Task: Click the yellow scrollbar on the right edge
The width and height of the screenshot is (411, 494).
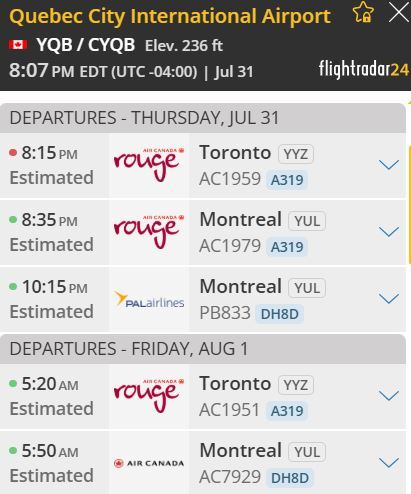Action: pos(409,204)
